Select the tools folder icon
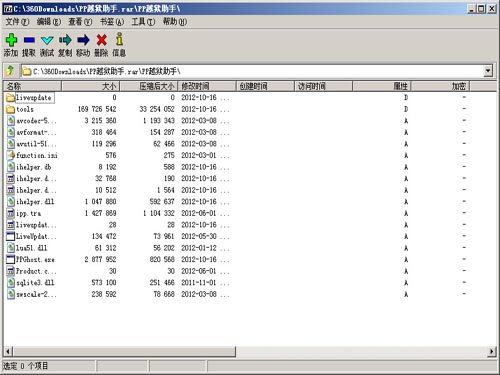Image resolution: width=500 pixels, height=375 pixels. 11,109
